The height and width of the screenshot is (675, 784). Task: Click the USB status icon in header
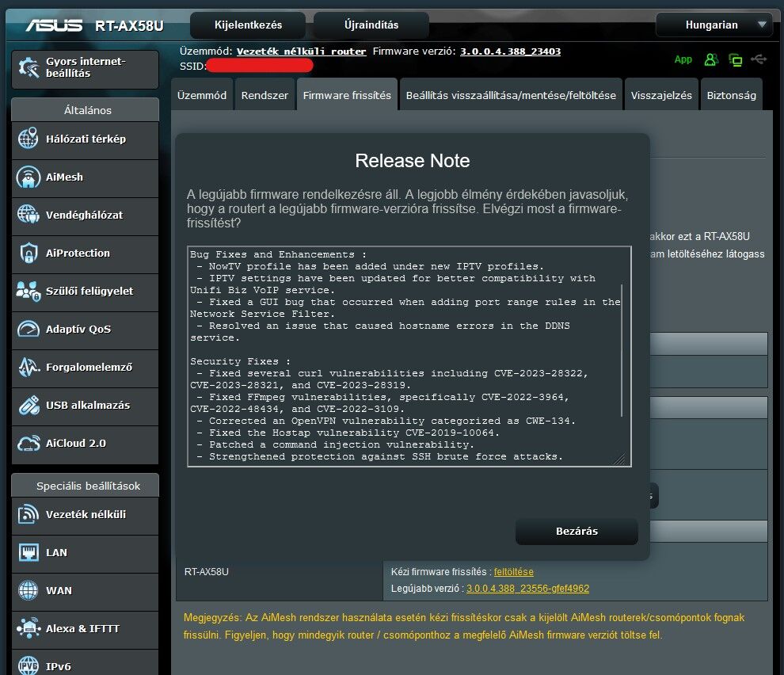[759, 59]
